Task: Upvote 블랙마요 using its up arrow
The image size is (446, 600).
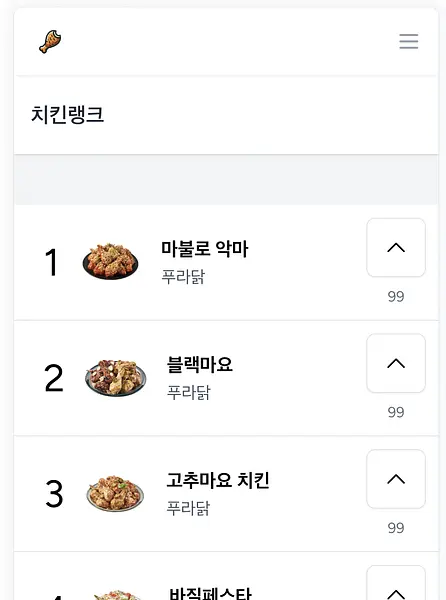Action: tap(396, 363)
